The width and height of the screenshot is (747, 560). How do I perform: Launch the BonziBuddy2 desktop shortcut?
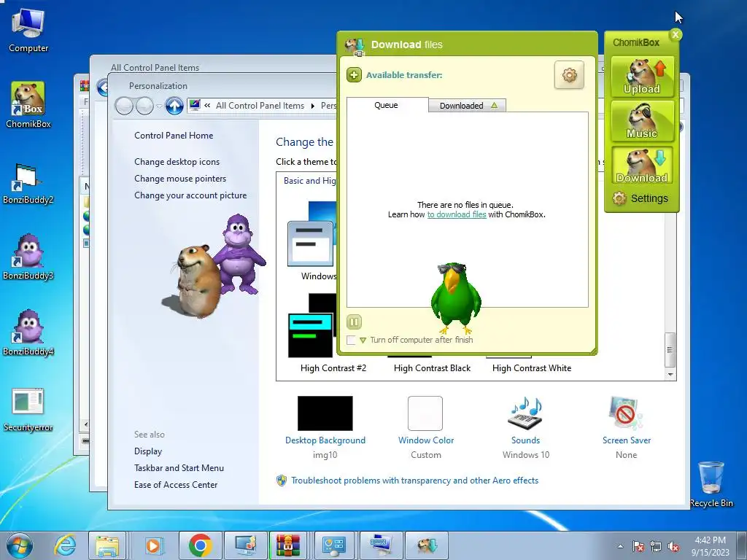pos(28,184)
